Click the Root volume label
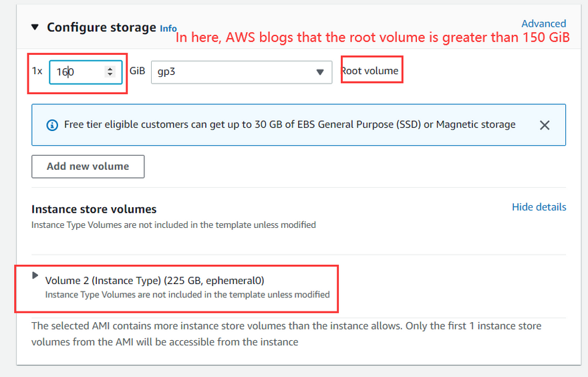 coord(370,71)
